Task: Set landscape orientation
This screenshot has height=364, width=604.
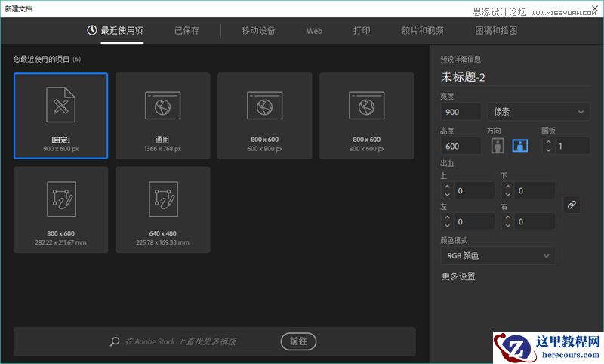Action: tap(520, 146)
